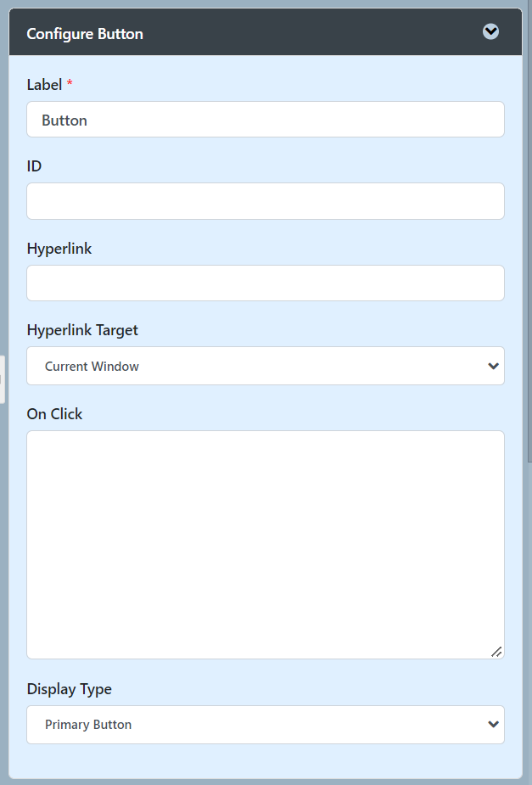This screenshot has width=532, height=785.
Task: Click the Configure Button header title
Action: [85, 34]
